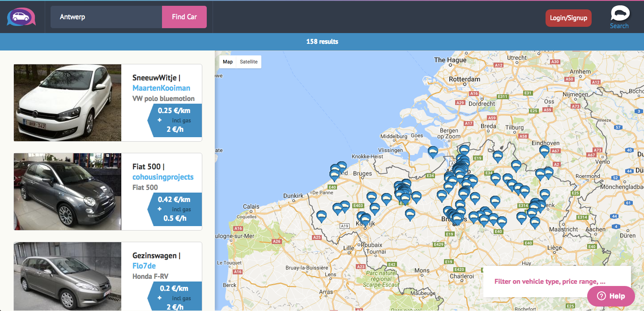
Task: Select the topmost car marker above the Antwerp cluster
Action: pyautogui.click(x=464, y=150)
